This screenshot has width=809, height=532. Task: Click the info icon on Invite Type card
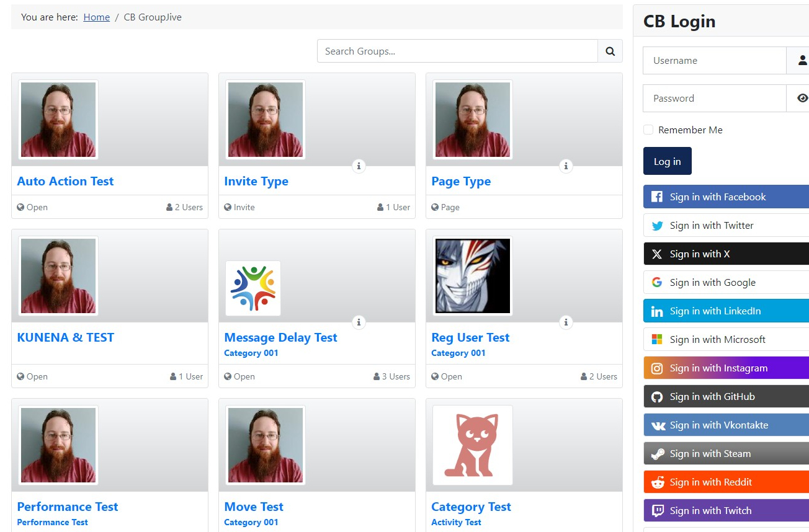point(359,166)
